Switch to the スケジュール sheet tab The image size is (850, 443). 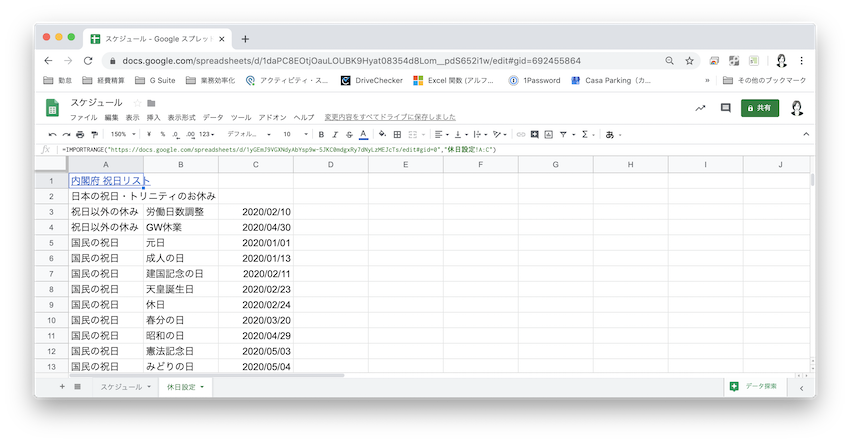(121, 386)
